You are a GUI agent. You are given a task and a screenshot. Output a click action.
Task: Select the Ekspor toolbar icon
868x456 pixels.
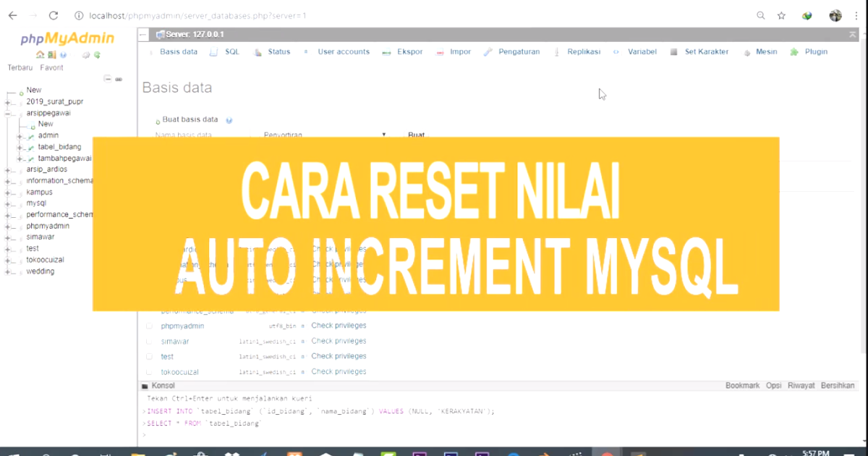tap(388, 51)
